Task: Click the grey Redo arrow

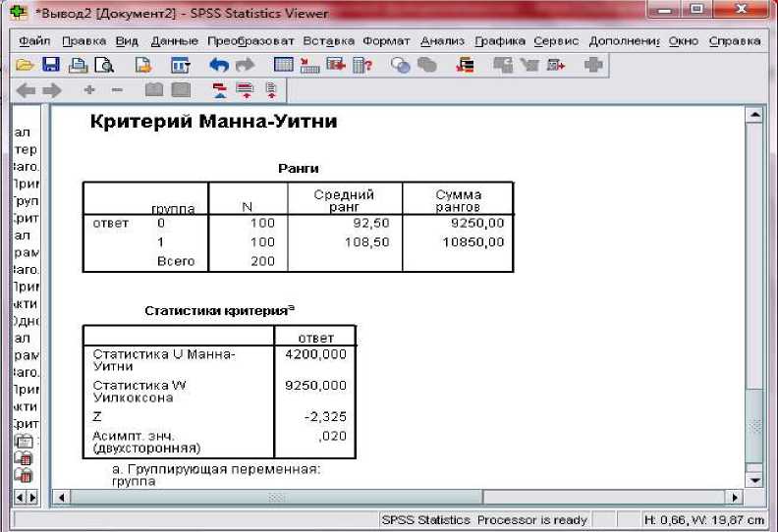Action: point(246,65)
